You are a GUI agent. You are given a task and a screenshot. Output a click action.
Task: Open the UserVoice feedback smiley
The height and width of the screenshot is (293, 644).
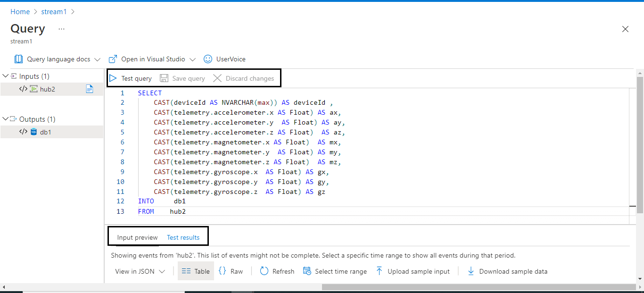point(208,59)
